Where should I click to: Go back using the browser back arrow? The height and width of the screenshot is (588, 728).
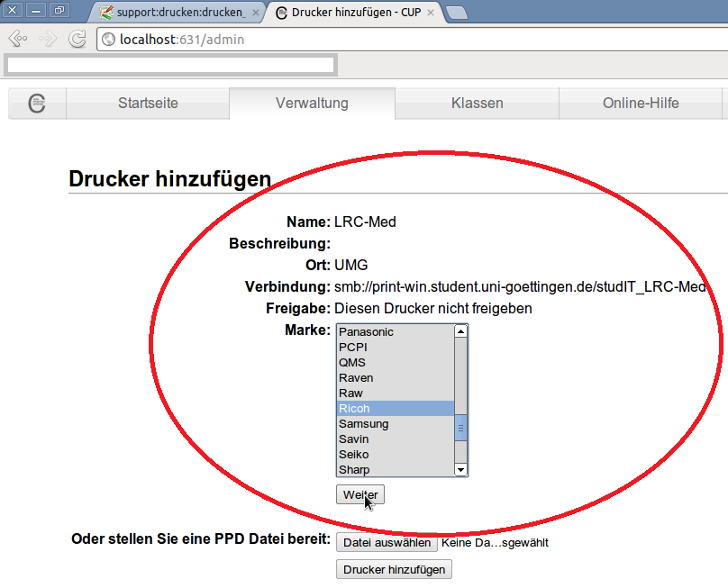coord(18,39)
